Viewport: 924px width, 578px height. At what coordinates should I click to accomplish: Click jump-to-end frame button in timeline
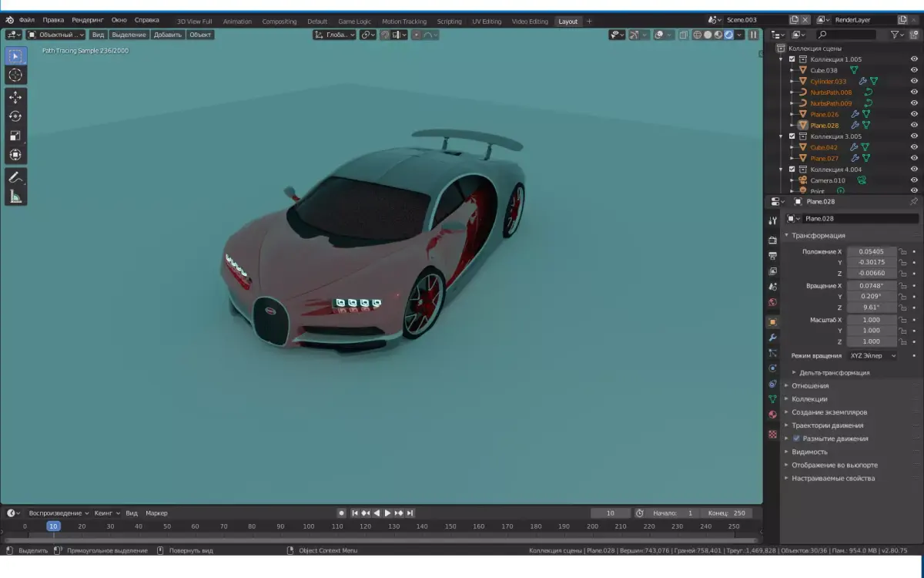point(410,512)
